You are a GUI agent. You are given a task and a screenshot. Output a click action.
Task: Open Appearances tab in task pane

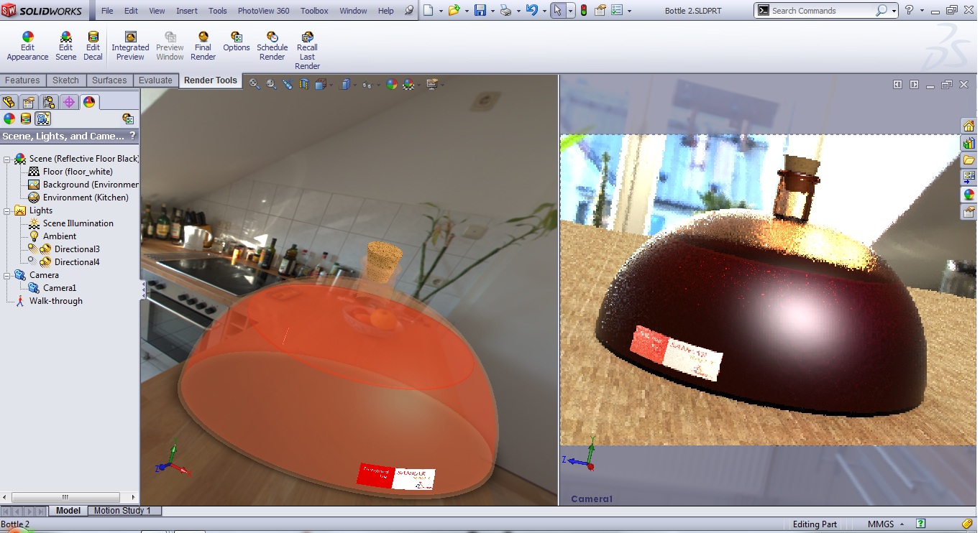pyautogui.click(x=968, y=195)
